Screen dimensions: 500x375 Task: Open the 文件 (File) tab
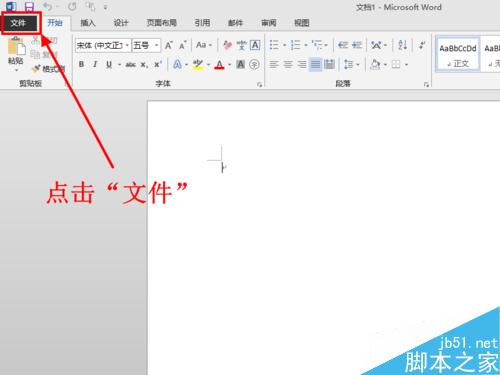[18, 23]
